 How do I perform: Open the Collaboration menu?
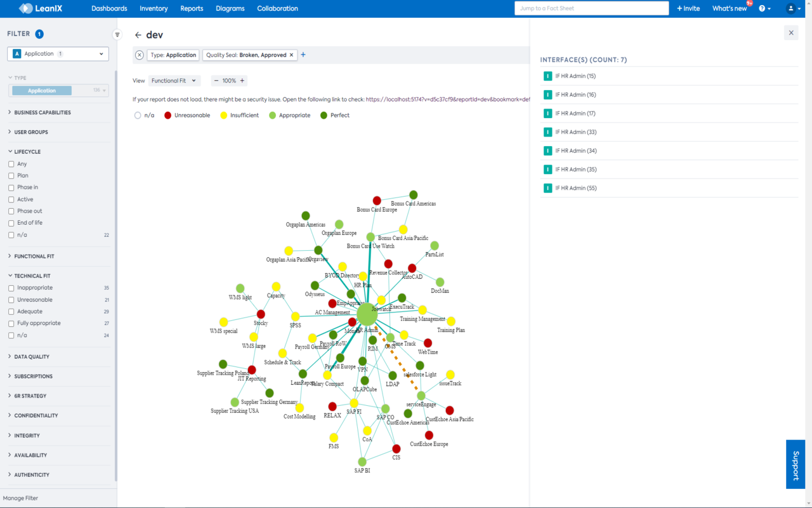coord(277,8)
